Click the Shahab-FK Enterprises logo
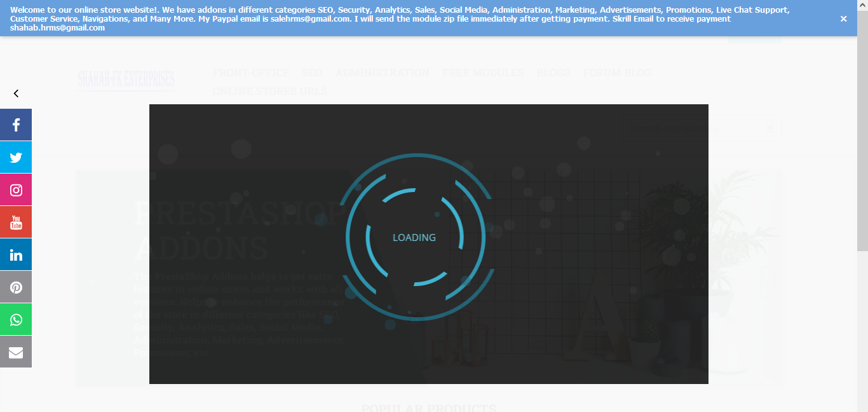Viewport: 868px width, 412px height. pos(126,80)
